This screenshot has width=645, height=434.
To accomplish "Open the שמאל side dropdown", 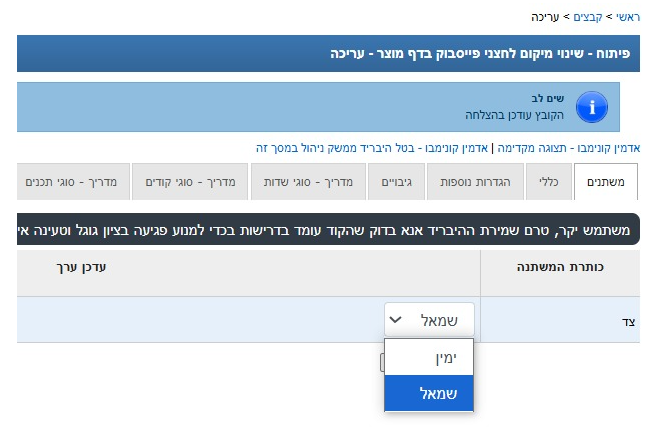I will click(429, 320).
